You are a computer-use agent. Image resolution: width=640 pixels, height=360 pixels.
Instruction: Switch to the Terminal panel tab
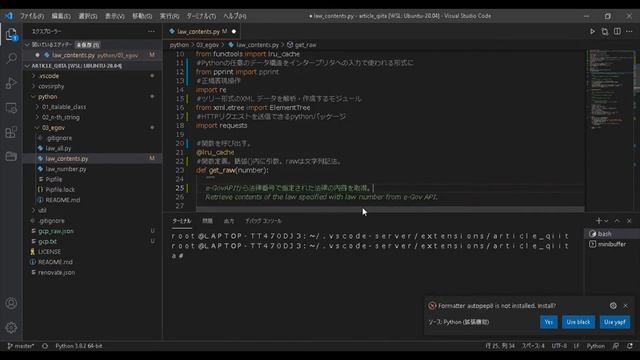pos(182,221)
